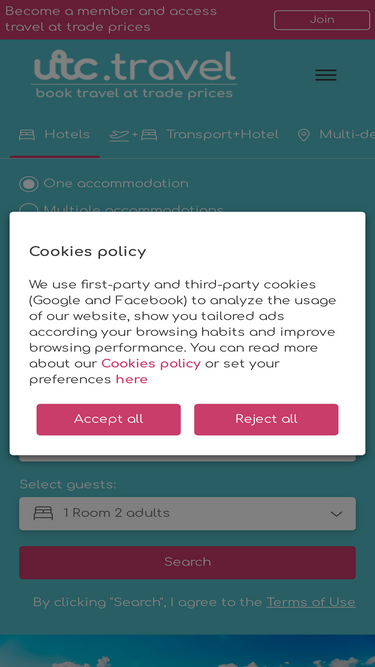Select the One accommodation radio button

pyautogui.click(x=28, y=184)
